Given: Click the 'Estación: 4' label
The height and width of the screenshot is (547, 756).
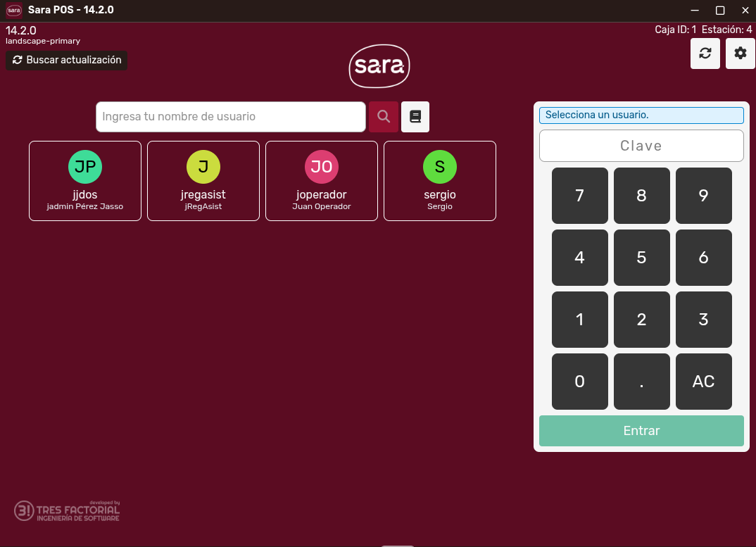Looking at the screenshot, I should click(x=726, y=30).
